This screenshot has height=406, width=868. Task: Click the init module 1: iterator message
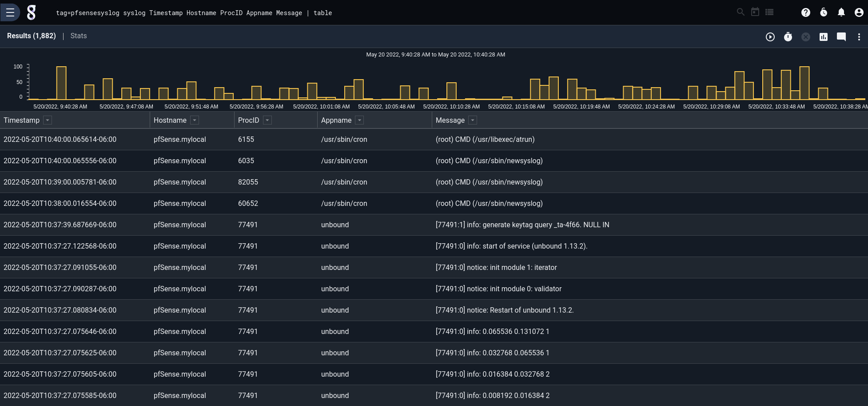click(496, 267)
